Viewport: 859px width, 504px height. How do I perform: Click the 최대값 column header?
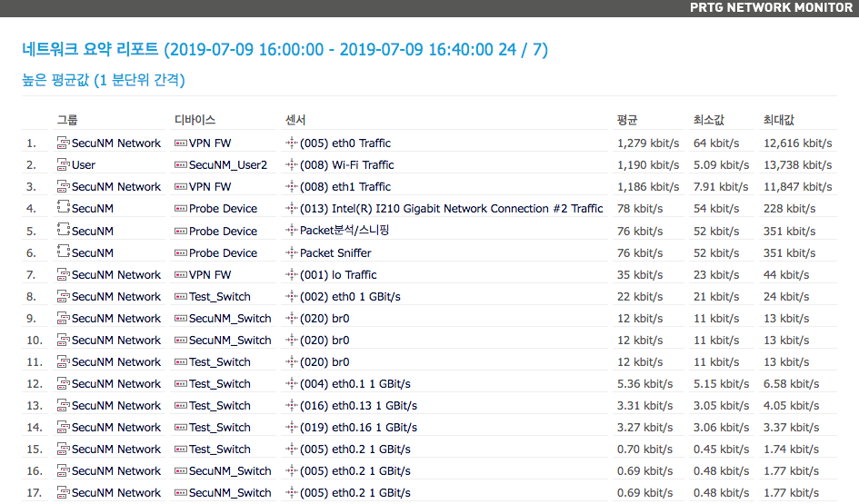[x=779, y=120]
